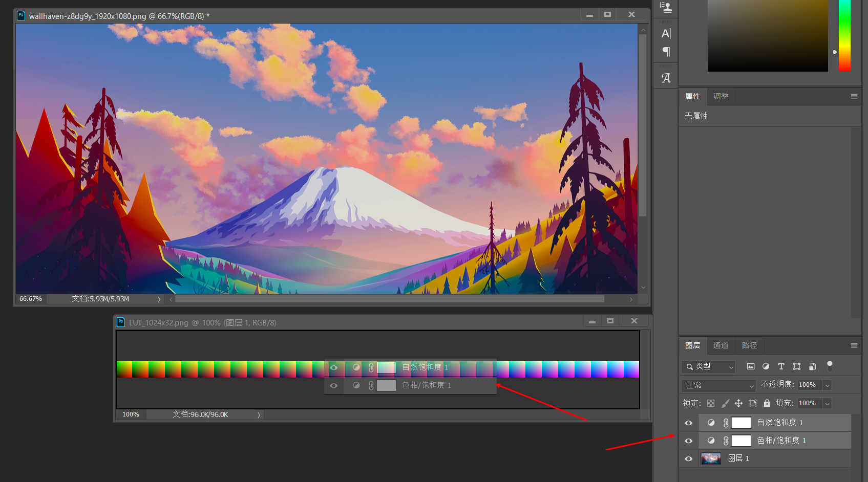This screenshot has height=482, width=868.
Task: Click the hue slider triangle handle
Action: 835,52
